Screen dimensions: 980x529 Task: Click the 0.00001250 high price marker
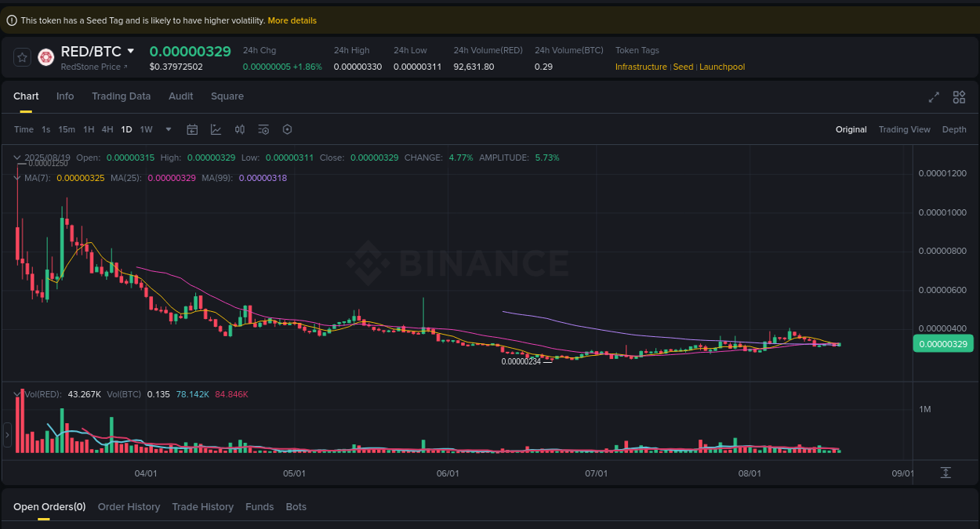(48, 163)
